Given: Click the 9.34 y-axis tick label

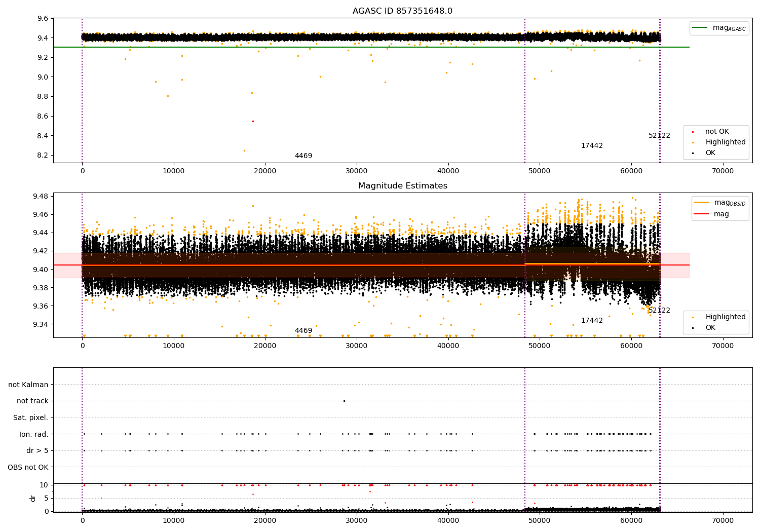Looking at the screenshot, I should [x=41, y=324].
